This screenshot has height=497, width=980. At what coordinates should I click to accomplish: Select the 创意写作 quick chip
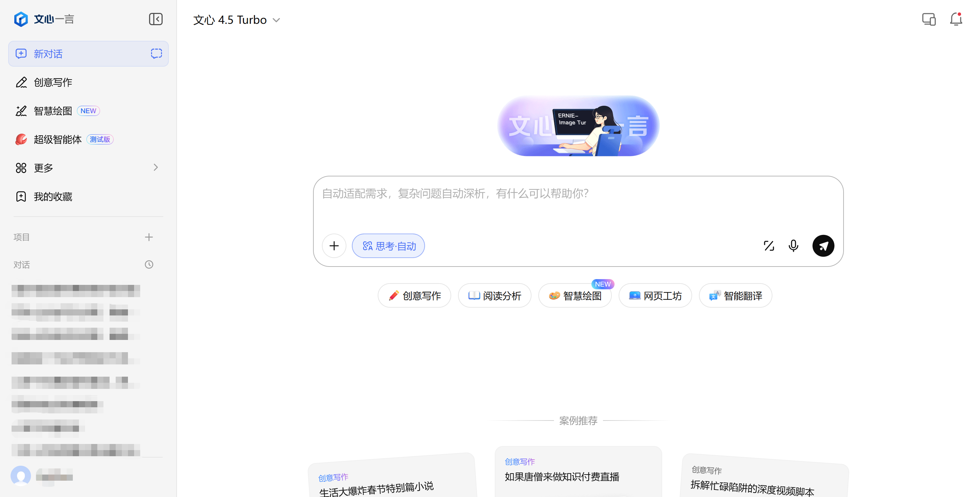coord(414,296)
